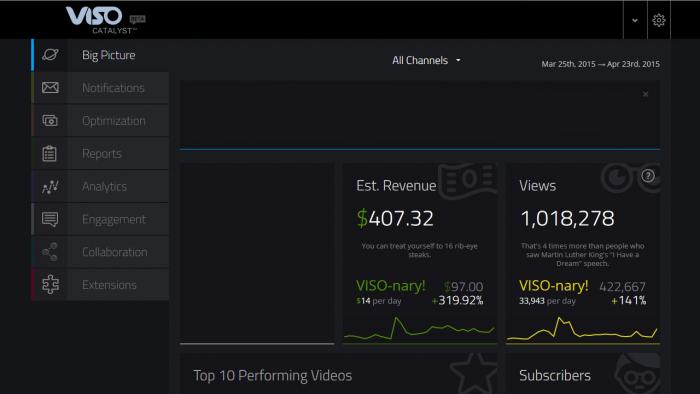This screenshot has width=700, height=394.
Task: Go to the Analytics menu item
Action: tap(104, 187)
